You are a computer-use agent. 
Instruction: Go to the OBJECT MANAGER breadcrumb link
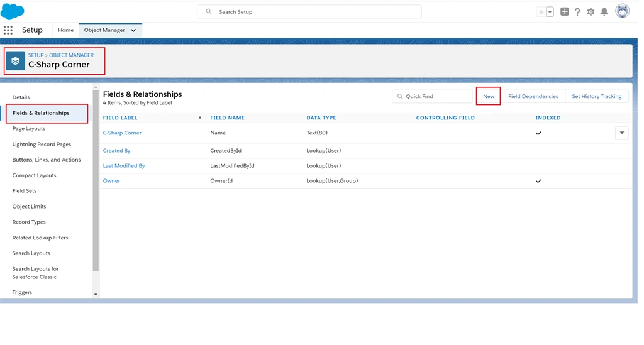tap(72, 55)
